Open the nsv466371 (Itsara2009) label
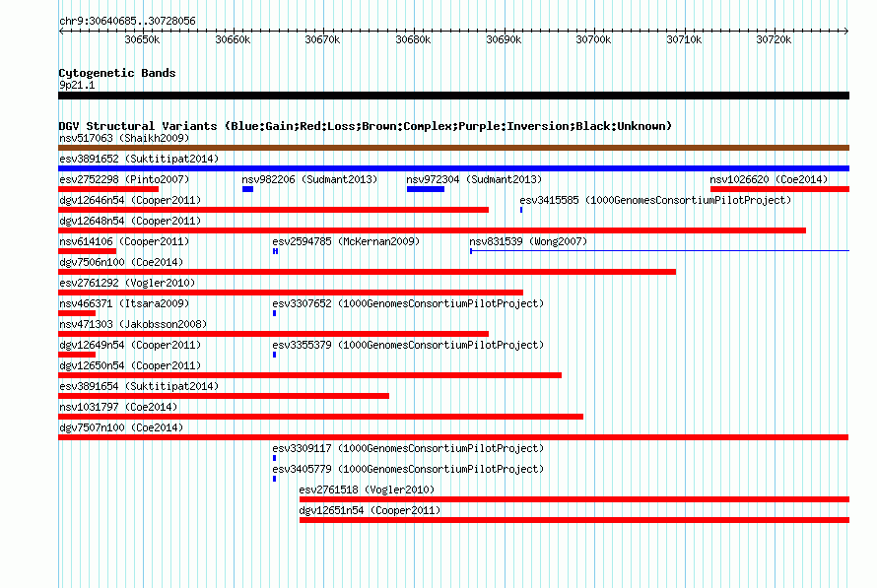 tap(124, 303)
